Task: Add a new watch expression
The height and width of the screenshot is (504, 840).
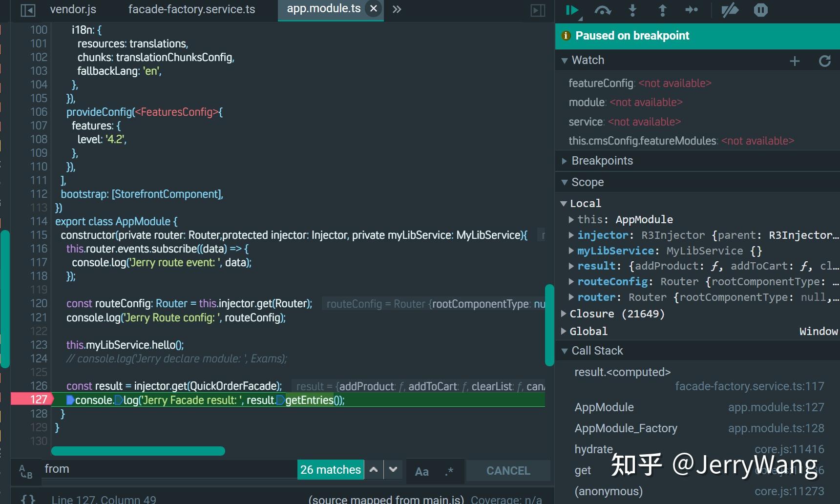Action: [795, 61]
